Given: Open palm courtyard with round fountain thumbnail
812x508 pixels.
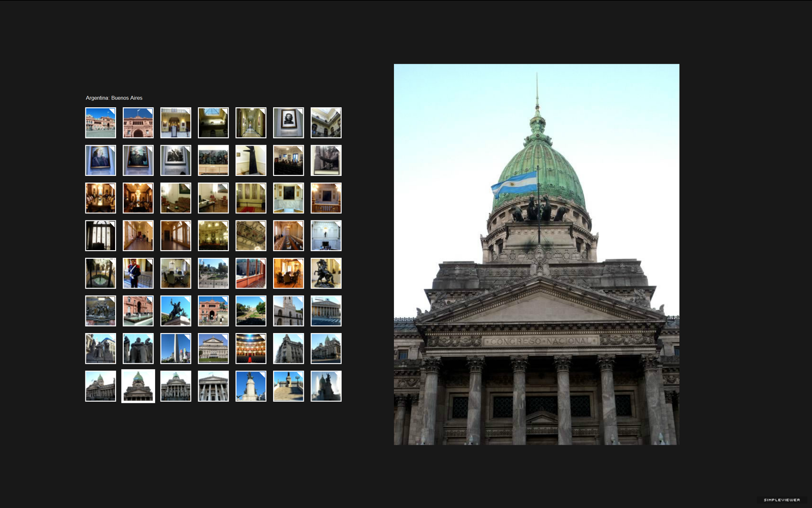Looking at the screenshot, I should pos(101,273).
